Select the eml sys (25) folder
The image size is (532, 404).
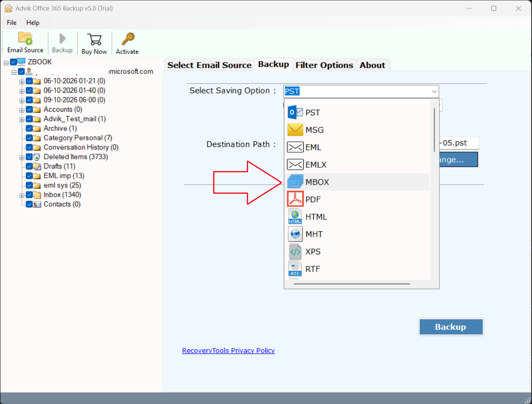(62, 185)
